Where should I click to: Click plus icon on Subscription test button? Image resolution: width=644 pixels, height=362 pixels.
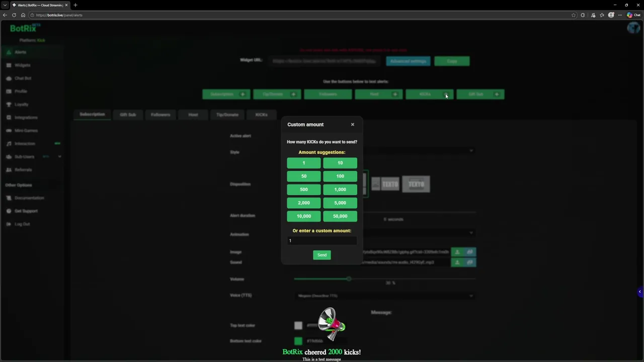tap(243, 95)
